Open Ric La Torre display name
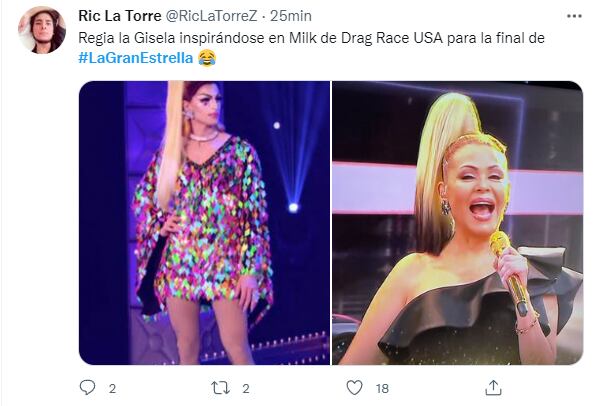The image size is (597, 406). 120,16
